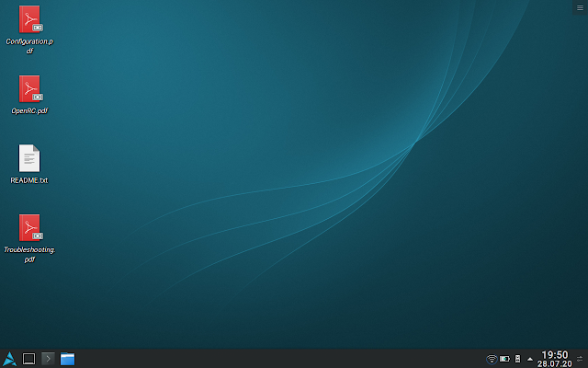Click the battery status tray icon
This screenshot has width=588, height=368.
(504, 359)
